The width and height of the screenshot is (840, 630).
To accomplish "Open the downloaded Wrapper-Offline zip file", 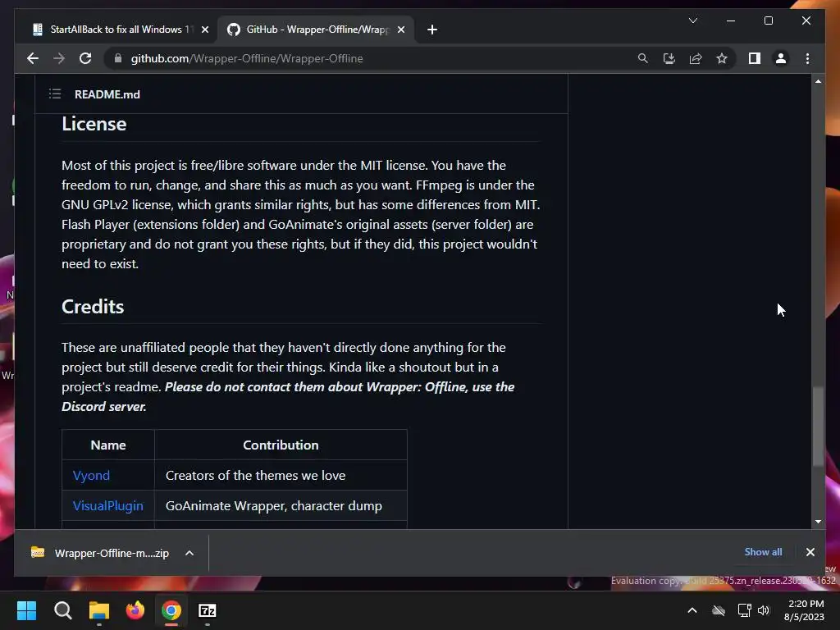I will (x=99, y=553).
